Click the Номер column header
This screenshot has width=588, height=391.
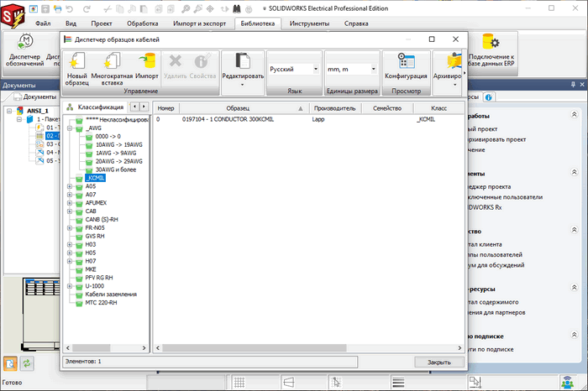coord(166,108)
